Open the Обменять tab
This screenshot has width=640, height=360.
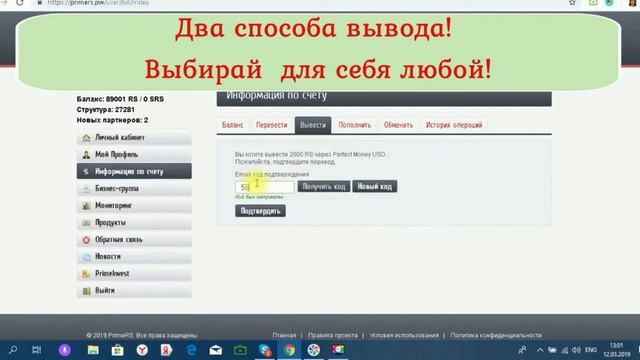(398, 125)
